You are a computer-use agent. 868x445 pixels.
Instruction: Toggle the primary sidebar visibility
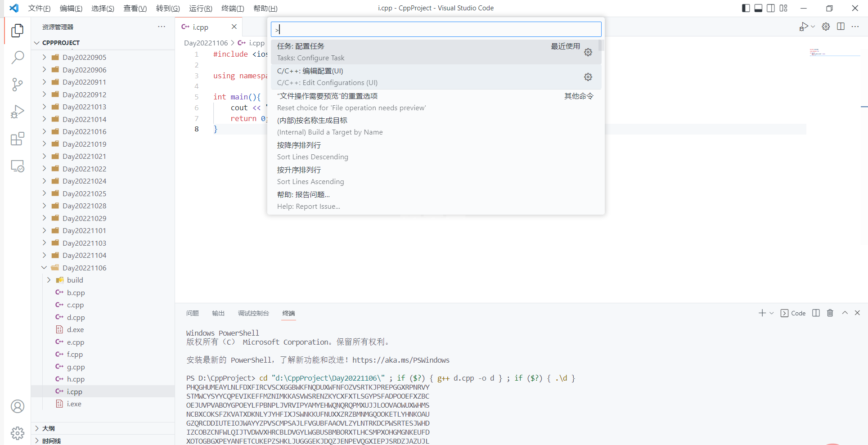746,8
